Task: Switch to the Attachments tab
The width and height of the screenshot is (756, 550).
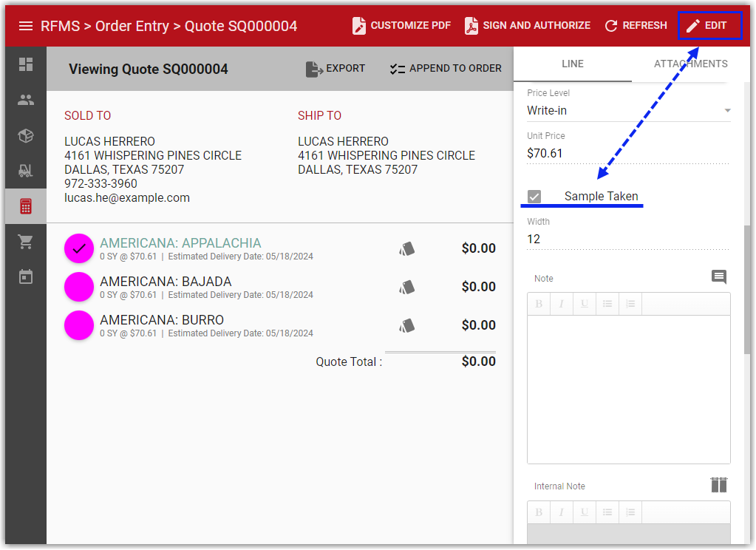Action: pos(690,64)
